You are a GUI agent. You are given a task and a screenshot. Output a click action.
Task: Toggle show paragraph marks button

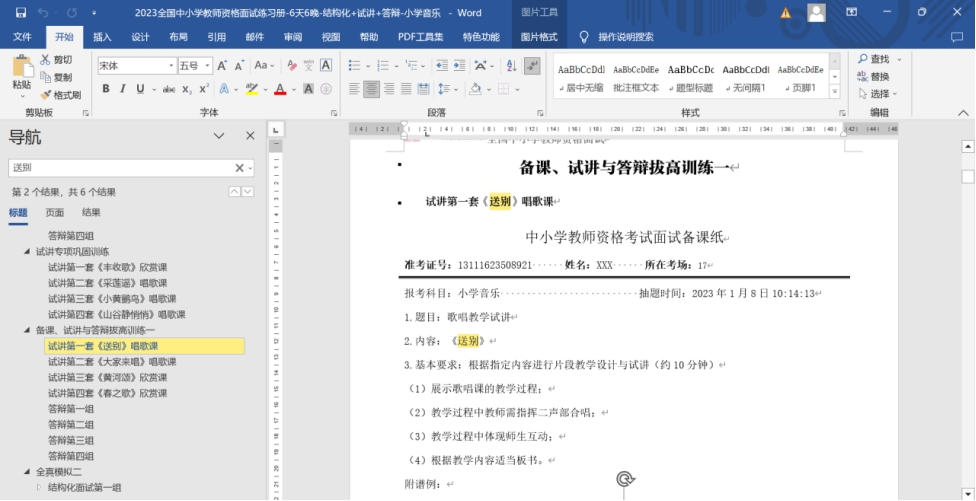(x=533, y=65)
